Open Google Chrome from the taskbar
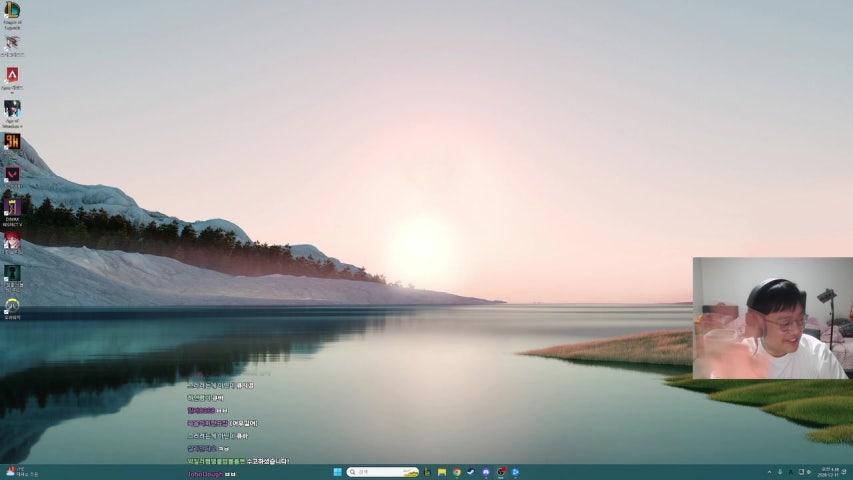Viewport: 853px width, 480px height. (456, 472)
